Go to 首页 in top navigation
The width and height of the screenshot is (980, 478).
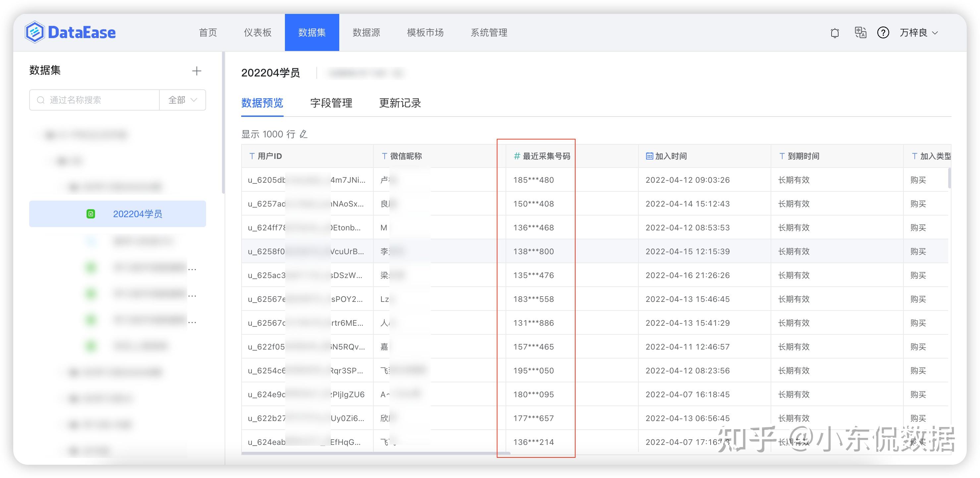pyautogui.click(x=208, y=33)
